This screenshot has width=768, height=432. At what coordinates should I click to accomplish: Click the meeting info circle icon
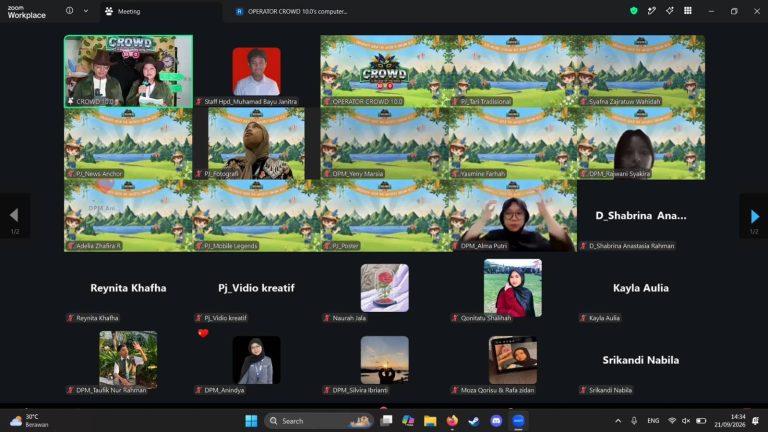[70, 11]
